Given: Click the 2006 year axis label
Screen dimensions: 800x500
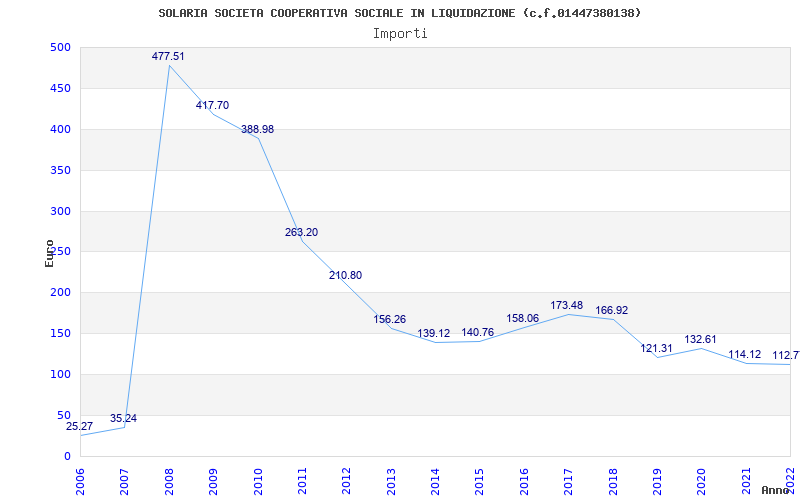Looking at the screenshot, I should [x=80, y=481].
